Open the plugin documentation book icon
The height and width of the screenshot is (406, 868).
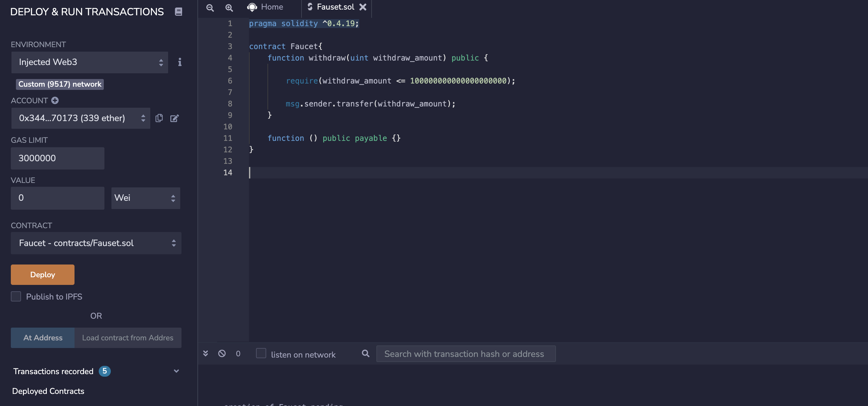(178, 11)
